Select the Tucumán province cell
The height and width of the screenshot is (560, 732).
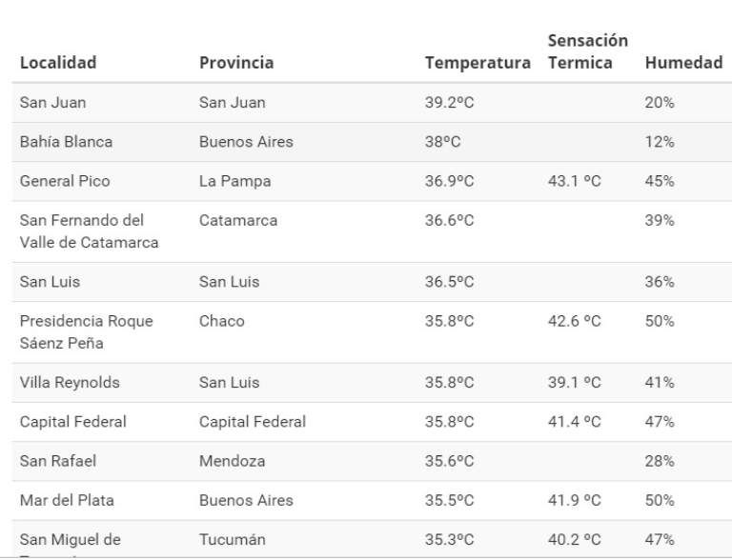click(233, 540)
